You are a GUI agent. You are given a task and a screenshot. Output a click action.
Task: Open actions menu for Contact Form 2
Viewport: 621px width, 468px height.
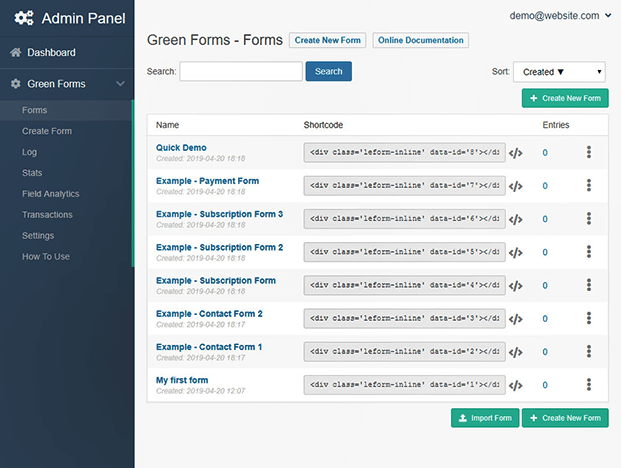[x=589, y=318]
